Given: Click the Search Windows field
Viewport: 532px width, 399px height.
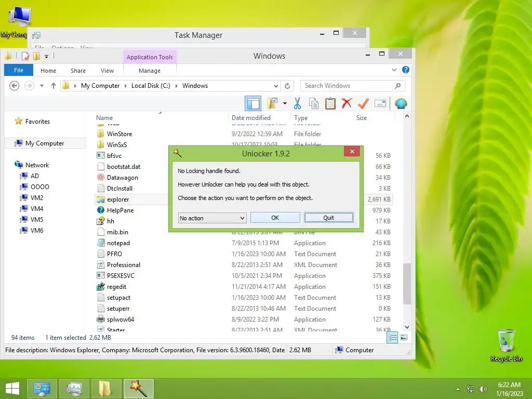Looking at the screenshot, I should (x=353, y=86).
